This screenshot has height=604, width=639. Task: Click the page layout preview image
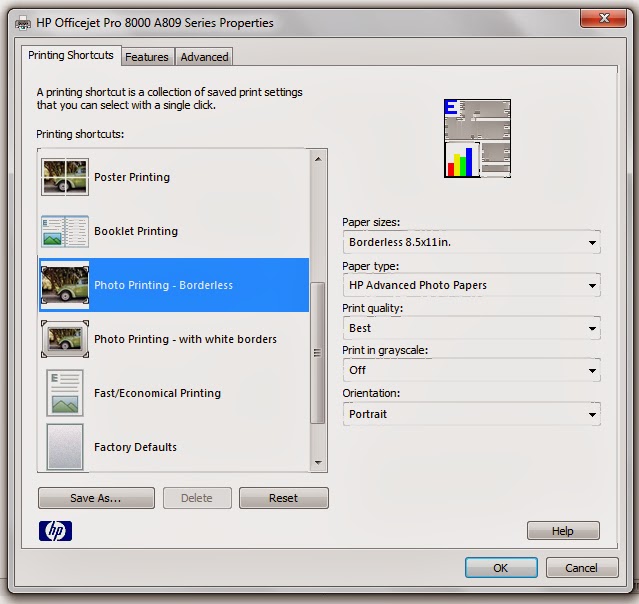point(477,138)
